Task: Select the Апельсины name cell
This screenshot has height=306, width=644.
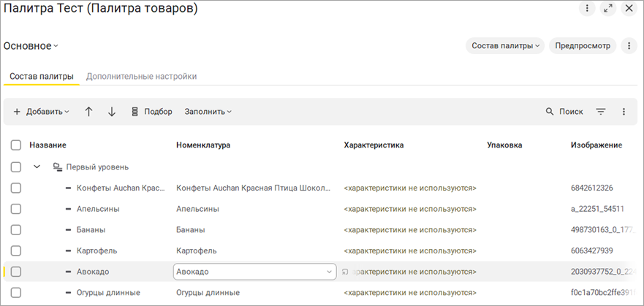Action: point(98,209)
